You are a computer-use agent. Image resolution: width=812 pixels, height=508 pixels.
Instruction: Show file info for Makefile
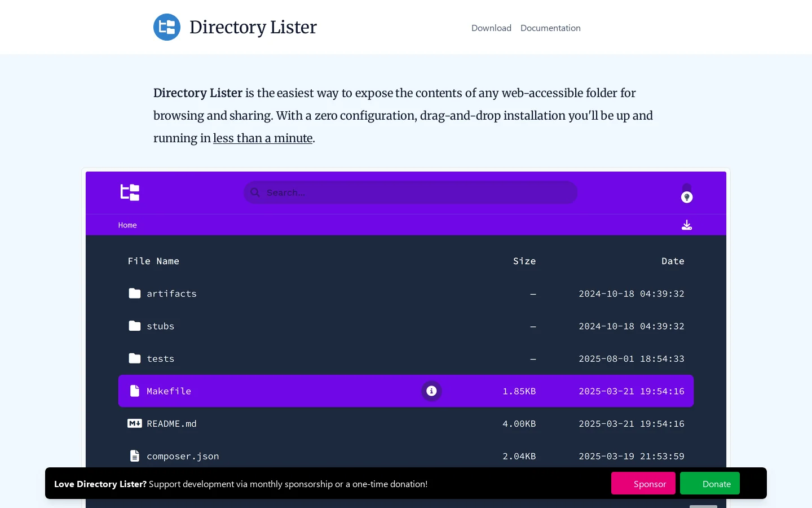[431, 391]
